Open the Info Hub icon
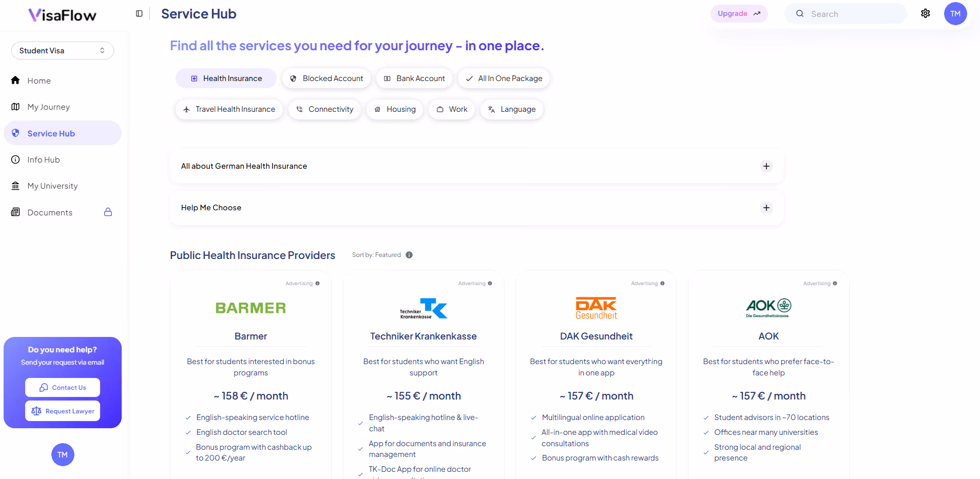The image size is (980, 479). click(15, 159)
